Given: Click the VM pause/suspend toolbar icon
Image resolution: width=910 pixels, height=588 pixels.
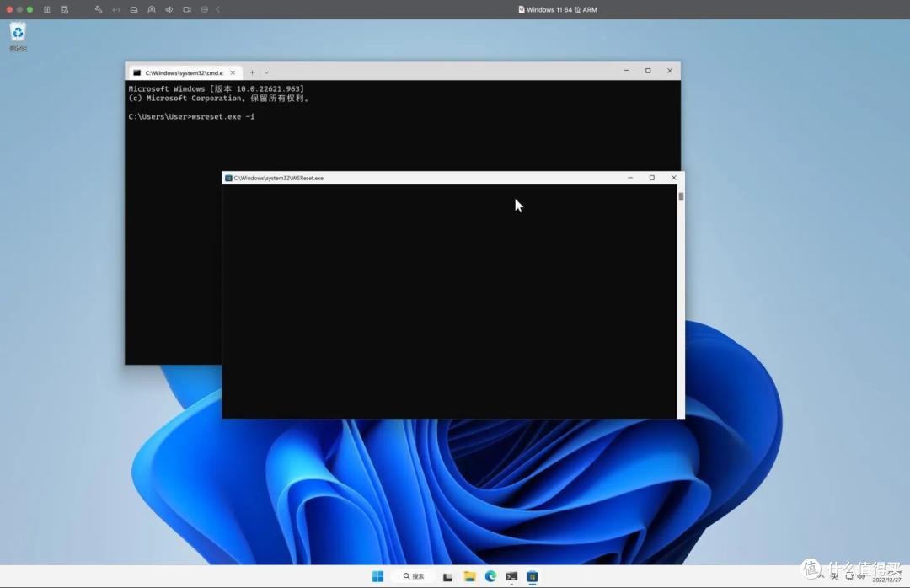Looking at the screenshot, I should point(47,9).
